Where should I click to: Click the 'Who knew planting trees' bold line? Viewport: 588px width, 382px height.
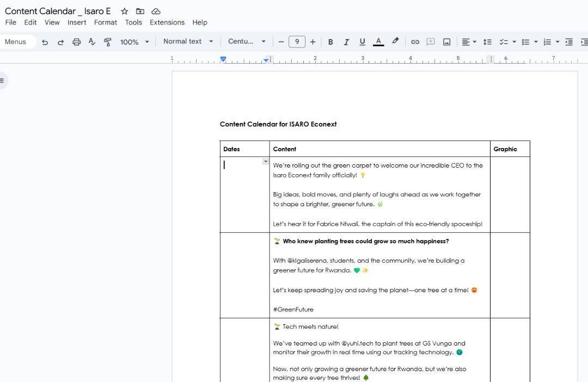click(366, 241)
